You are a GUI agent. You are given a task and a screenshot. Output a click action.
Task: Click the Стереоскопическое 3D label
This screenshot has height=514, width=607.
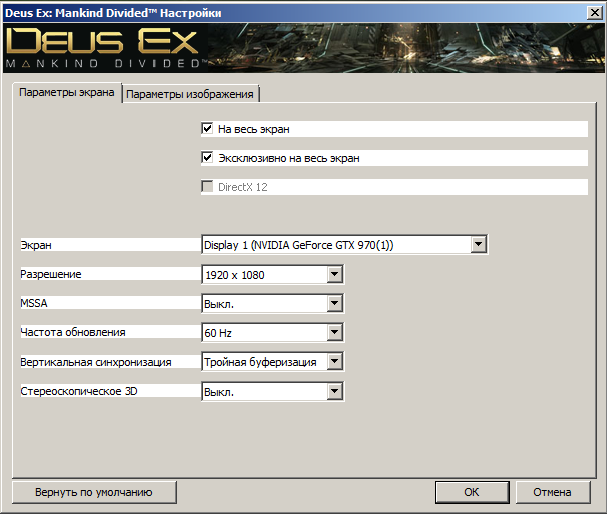pyautogui.click(x=79, y=391)
